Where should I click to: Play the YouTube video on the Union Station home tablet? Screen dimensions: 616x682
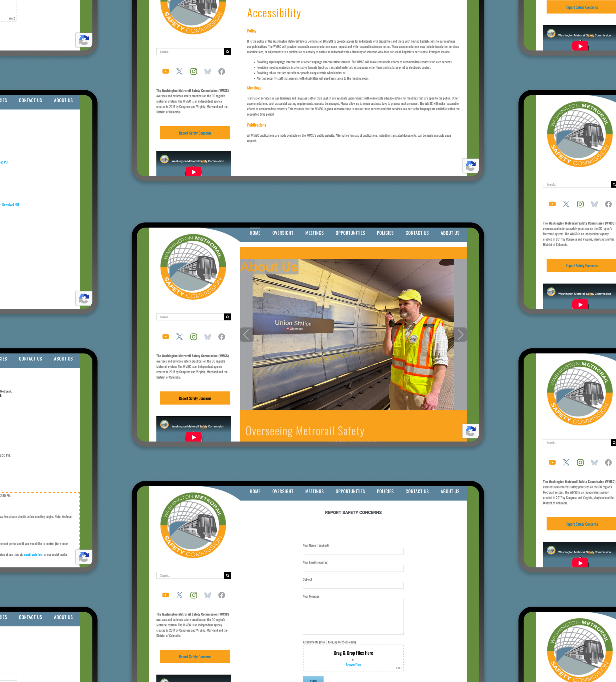pos(194,437)
